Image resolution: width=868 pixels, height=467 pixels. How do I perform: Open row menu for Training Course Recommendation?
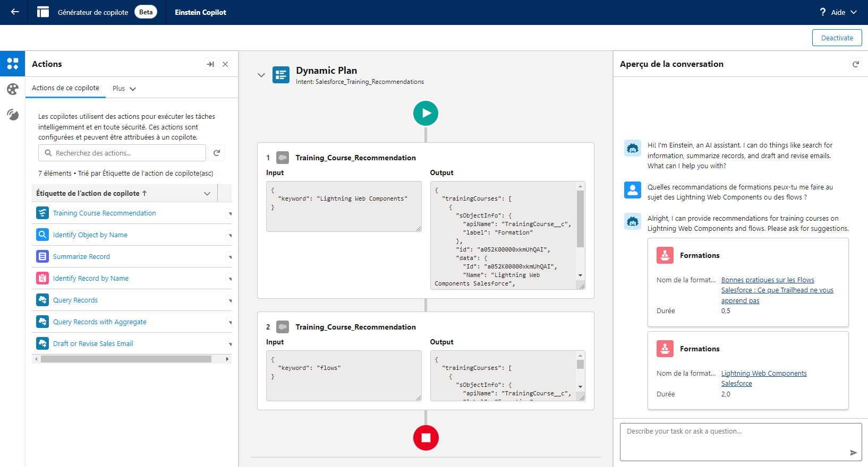click(230, 213)
